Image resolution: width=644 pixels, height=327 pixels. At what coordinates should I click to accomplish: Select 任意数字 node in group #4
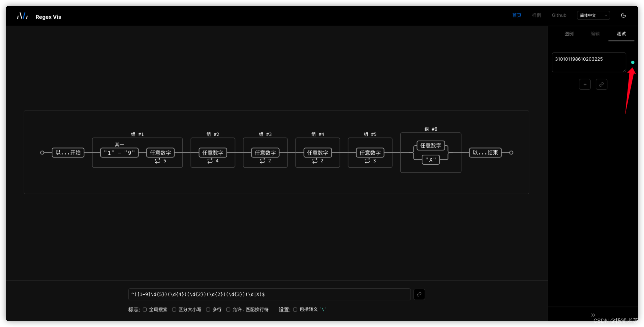coord(318,152)
